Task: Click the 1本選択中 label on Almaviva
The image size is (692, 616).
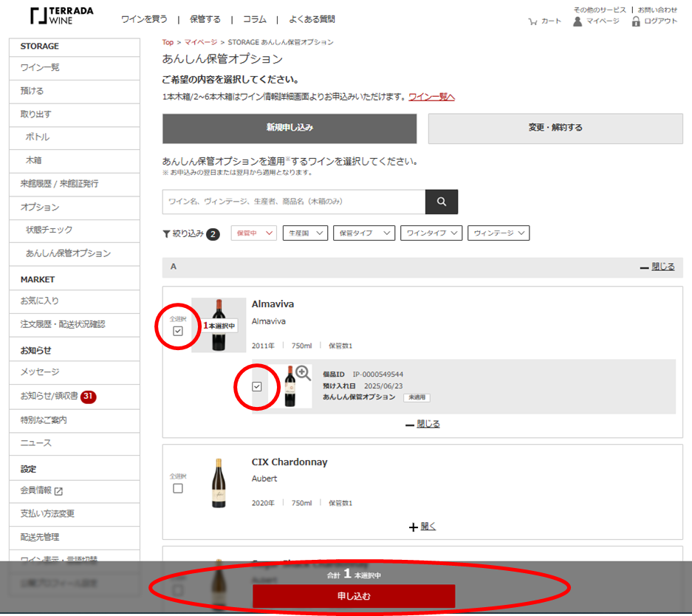Action: coord(219,326)
